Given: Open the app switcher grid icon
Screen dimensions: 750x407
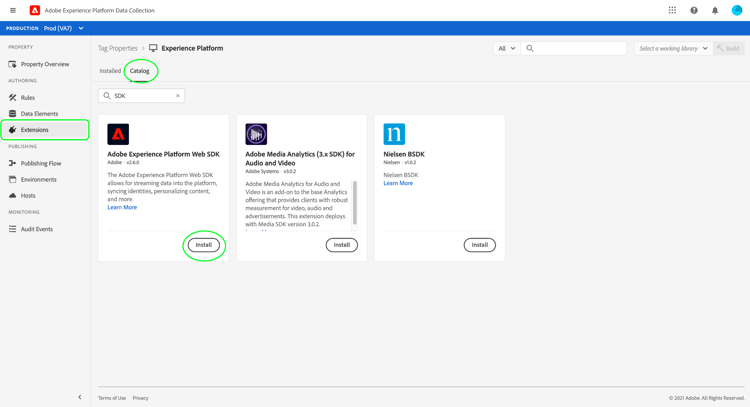Looking at the screenshot, I should (672, 10).
